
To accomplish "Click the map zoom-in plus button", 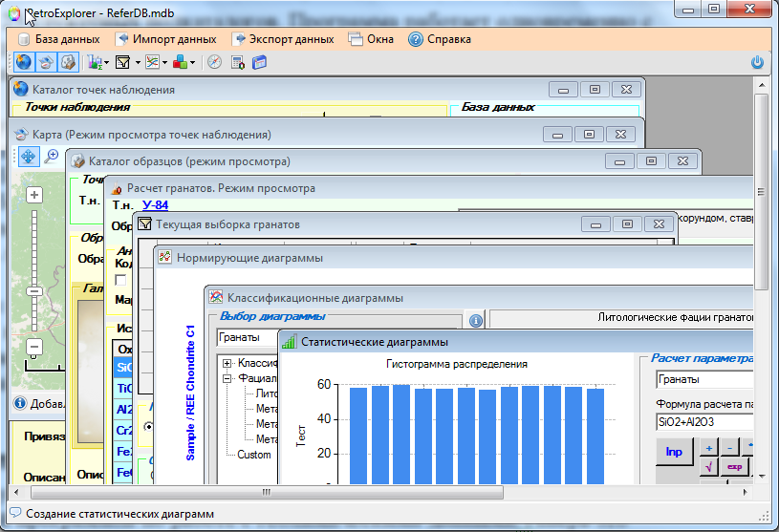I will tap(34, 195).
